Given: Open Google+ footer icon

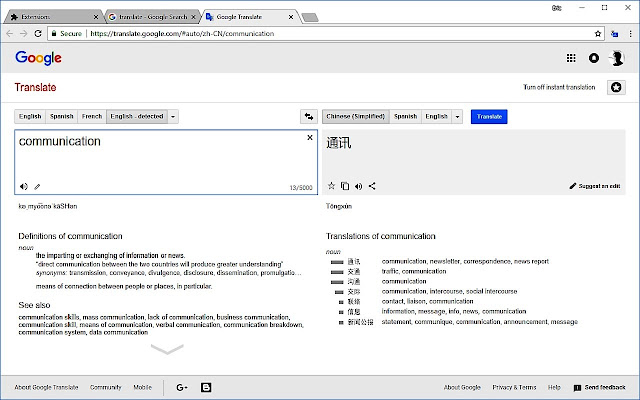Looking at the screenshot, I should click(x=182, y=387).
